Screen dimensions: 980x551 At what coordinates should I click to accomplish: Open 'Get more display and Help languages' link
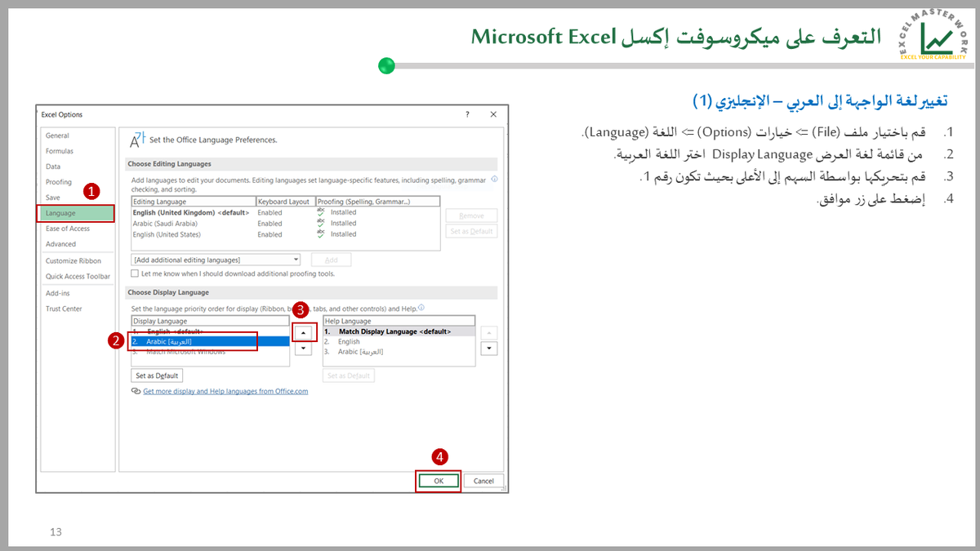(x=225, y=391)
